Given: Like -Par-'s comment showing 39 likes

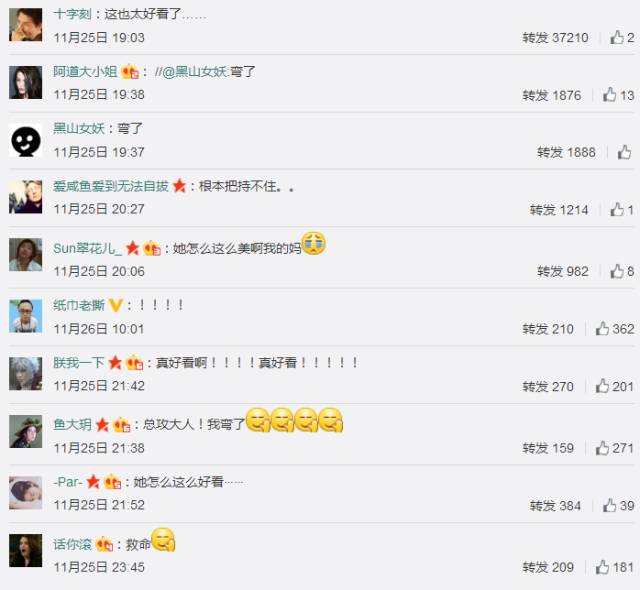Looking at the screenshot, I should click(x=609, y=505).
